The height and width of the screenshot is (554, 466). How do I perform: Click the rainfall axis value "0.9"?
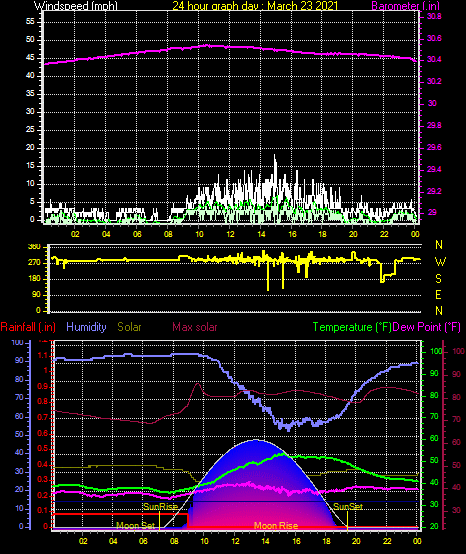pos(43,387)
